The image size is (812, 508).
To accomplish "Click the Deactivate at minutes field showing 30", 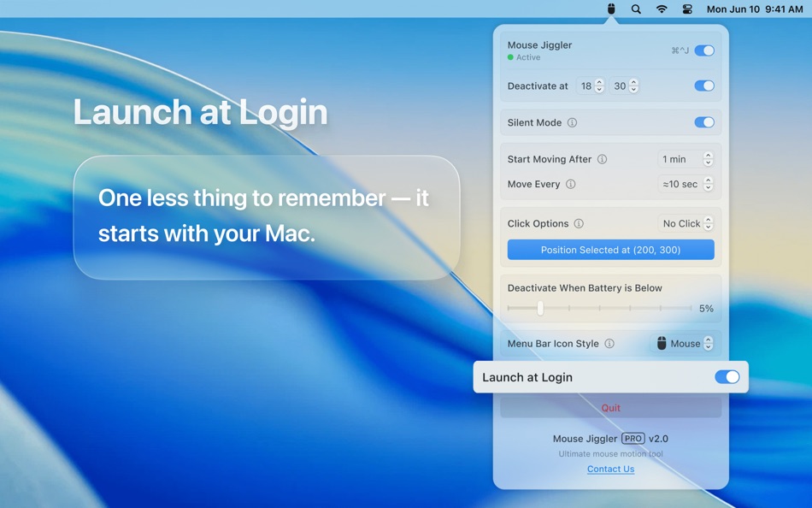I will pos(620,86).
